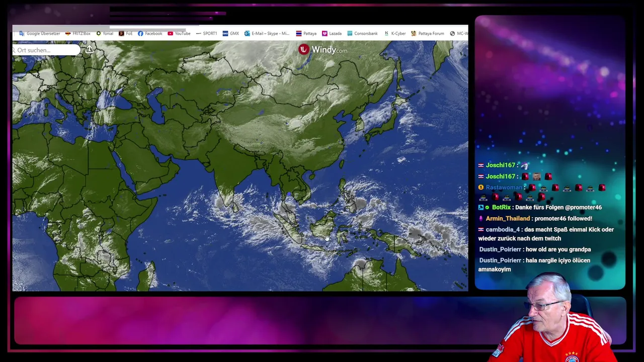Image resolution: width=644 pixels, height=362 pixels.
Task: Open the FoE bookmark
Action: click(126, 34)
